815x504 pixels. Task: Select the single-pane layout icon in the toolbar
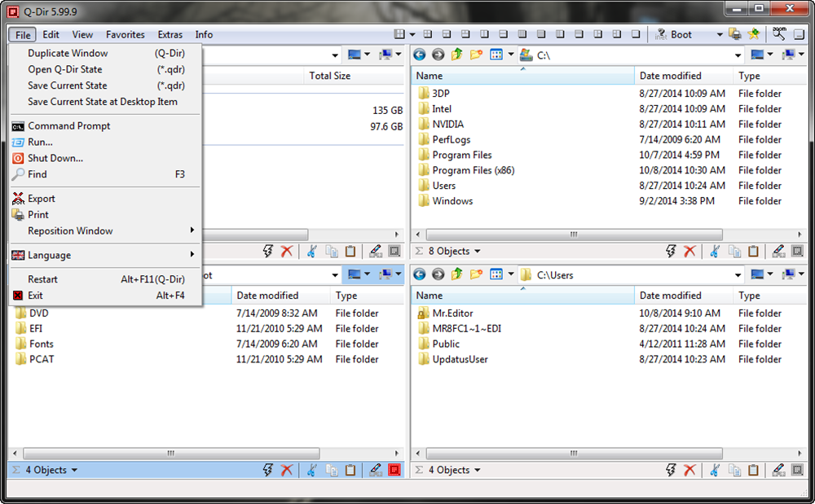point(636,34)
